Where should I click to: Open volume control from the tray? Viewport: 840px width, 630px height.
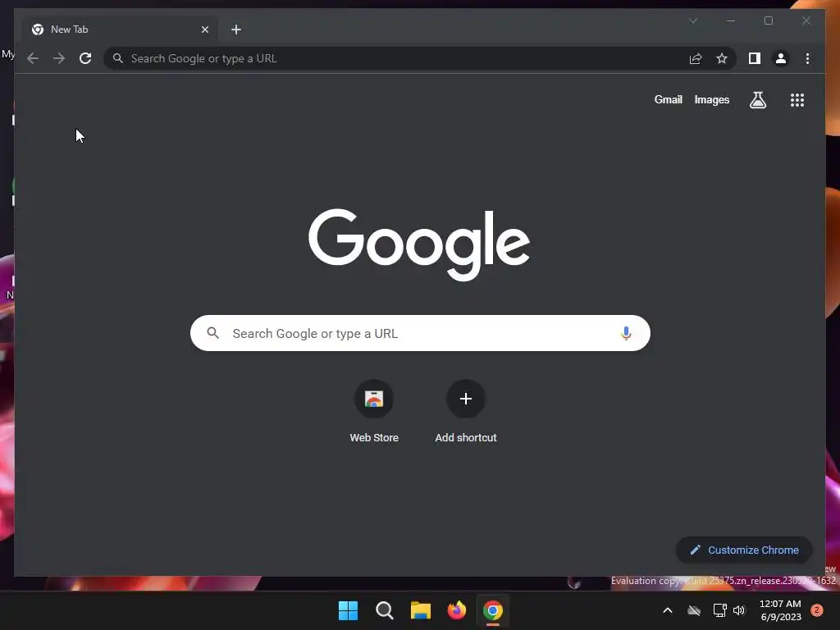click(x=740, y=610)
